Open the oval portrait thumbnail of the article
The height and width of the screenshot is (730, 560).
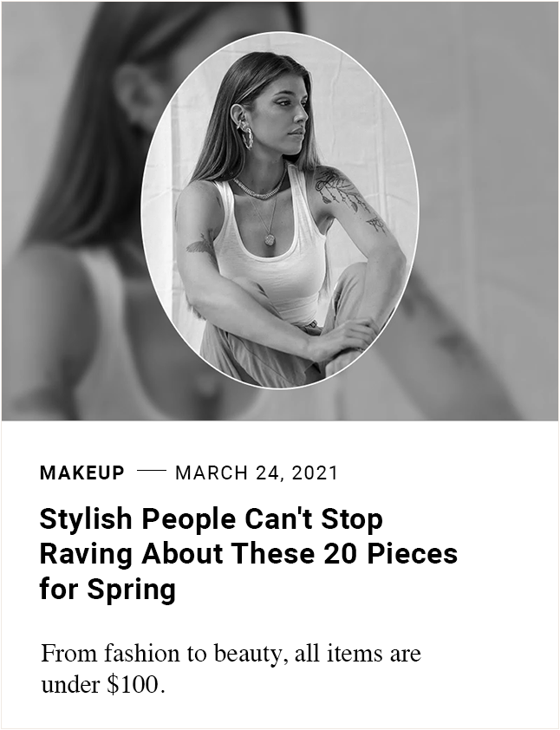click(280, 210)
